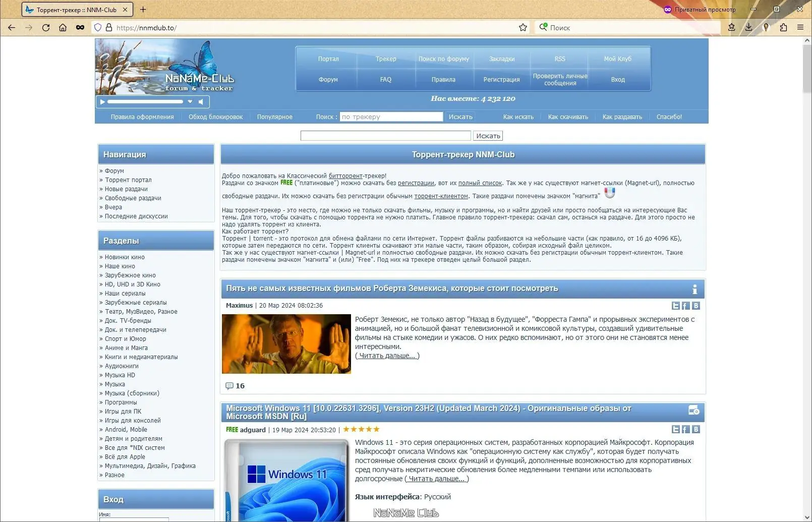Open the Портал menu item
This screenshot has height=522, width=812.
pos(328,59)
